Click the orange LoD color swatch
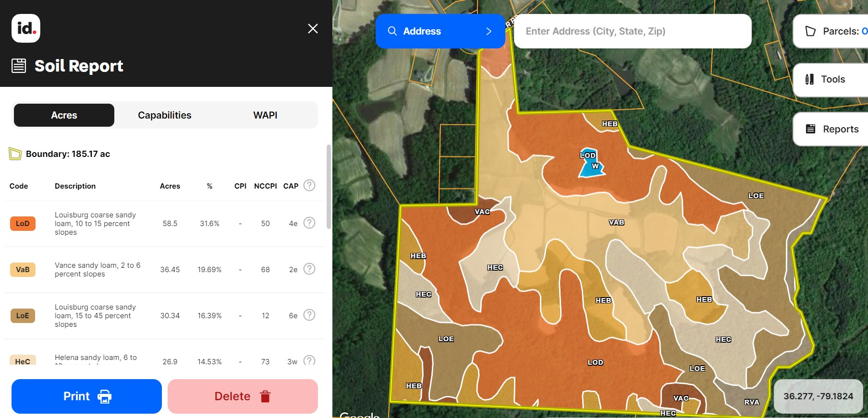868x418 pixels. tap(23, 224)
